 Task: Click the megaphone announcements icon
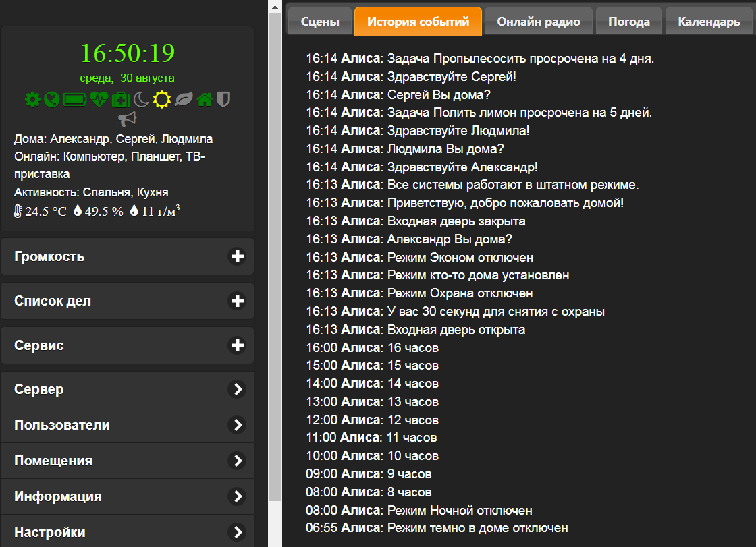click(x=128, y=119)
